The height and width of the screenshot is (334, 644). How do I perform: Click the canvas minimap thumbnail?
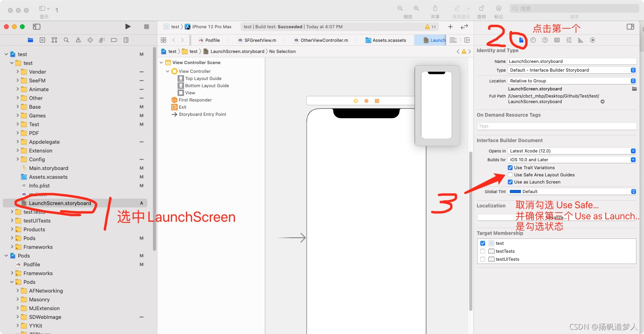click(x=437, y=105)
